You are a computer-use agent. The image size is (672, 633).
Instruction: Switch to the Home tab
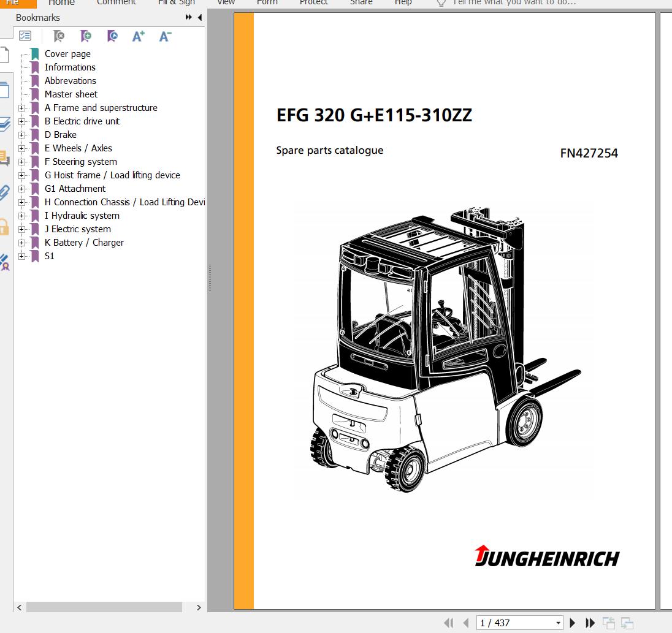point(61,2)
